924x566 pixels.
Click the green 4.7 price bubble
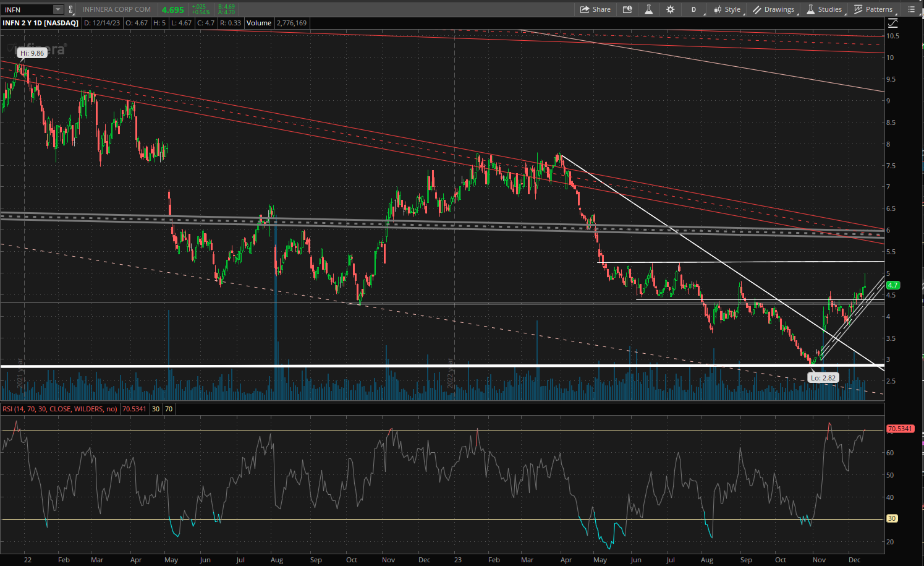[x=892, y=285]
